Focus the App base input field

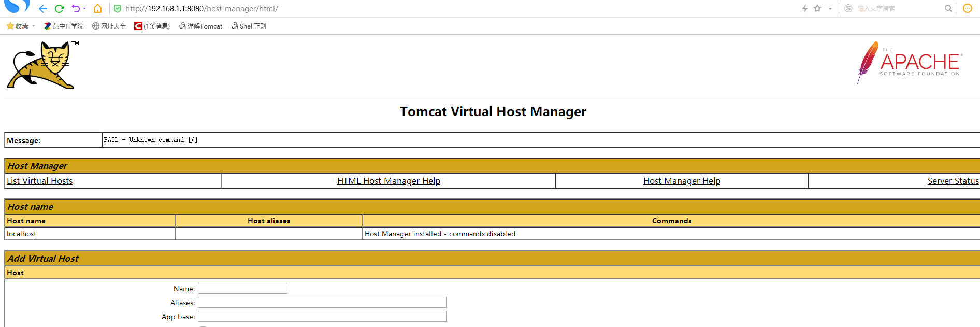coord(322,317)
